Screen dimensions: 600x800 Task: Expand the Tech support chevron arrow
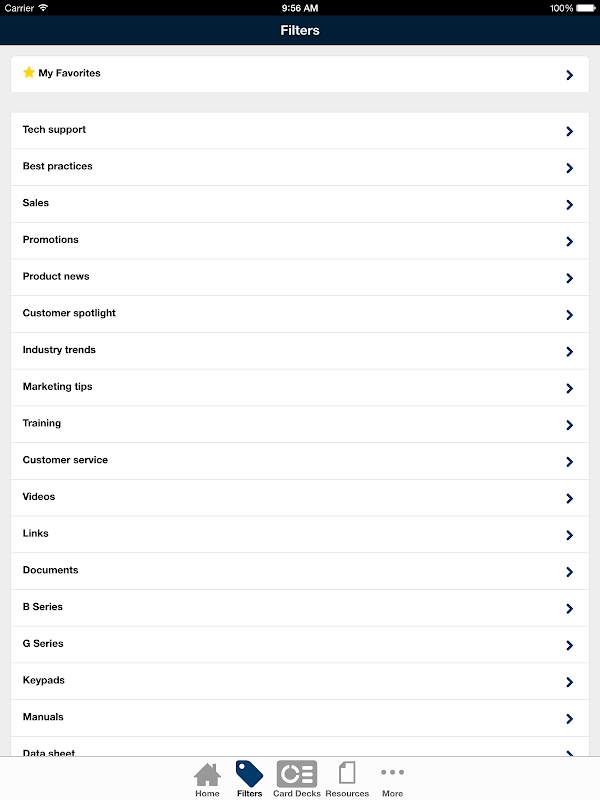click(x=570, y=131)
